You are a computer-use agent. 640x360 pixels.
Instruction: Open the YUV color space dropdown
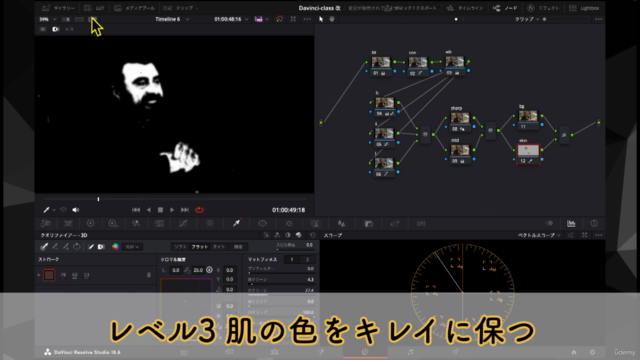(x=132, y=247)
